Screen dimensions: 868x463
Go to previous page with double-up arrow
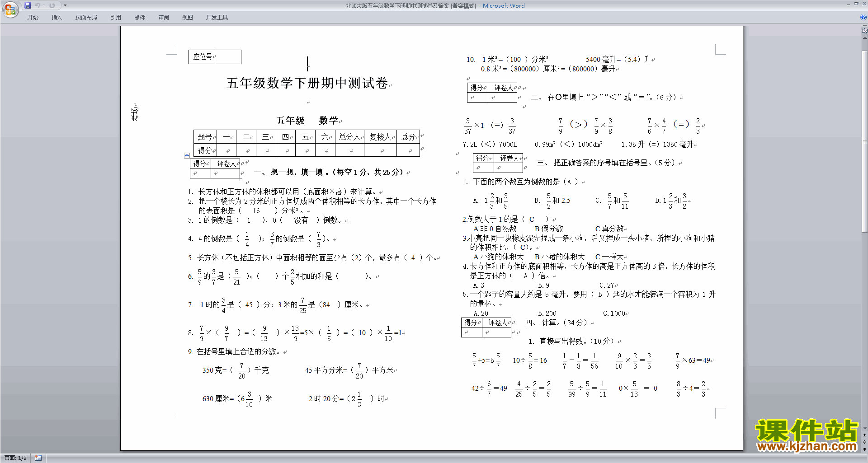[865, 435]
